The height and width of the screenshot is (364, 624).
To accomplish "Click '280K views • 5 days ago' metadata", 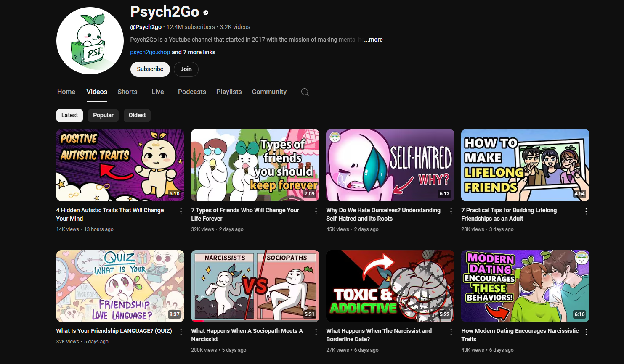I will tap(219, 350).
